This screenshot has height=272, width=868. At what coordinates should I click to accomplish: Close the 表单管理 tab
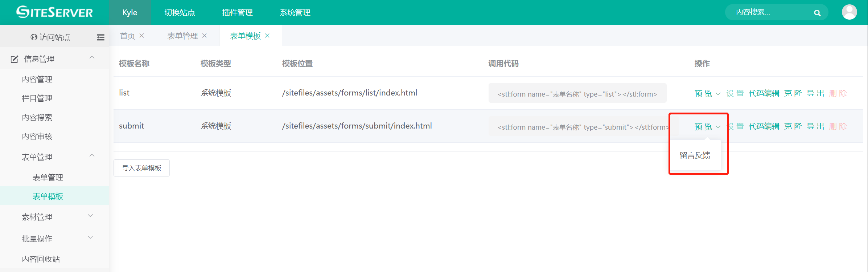pos(205,36)
